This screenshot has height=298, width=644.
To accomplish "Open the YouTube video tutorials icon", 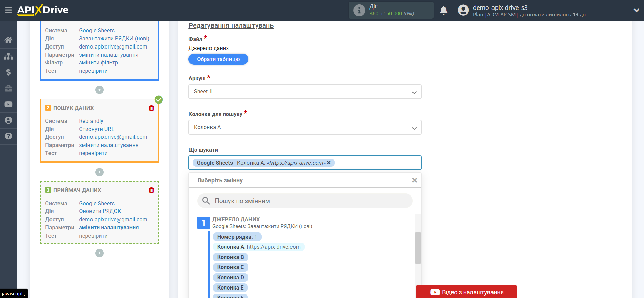I will 8,104.
